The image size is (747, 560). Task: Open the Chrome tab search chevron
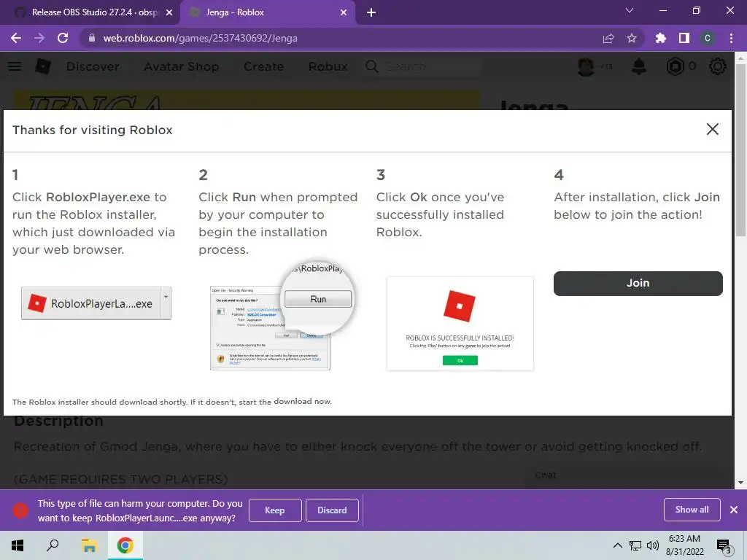click(x=630, y=10)
